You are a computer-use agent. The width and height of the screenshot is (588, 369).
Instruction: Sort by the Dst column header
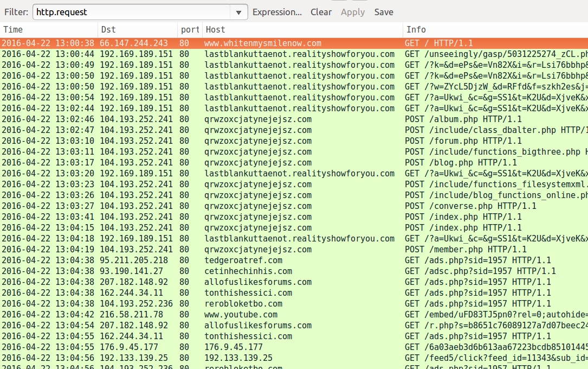138,30
